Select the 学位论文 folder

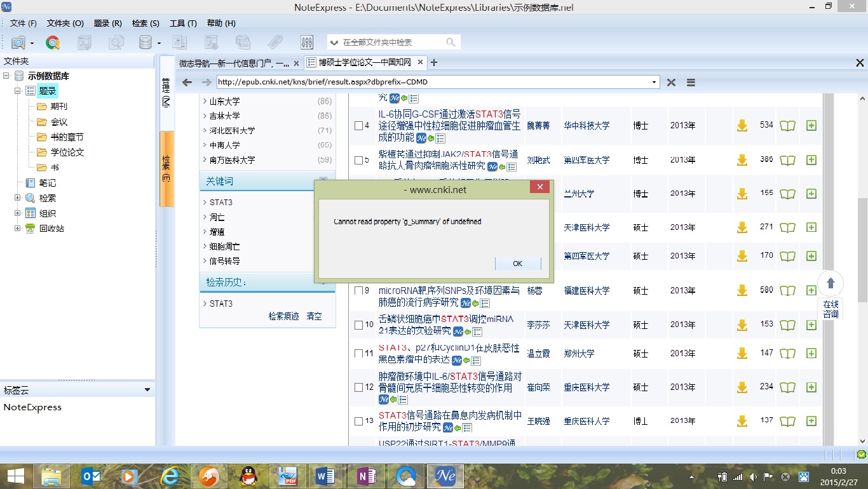tap(67, 152)
